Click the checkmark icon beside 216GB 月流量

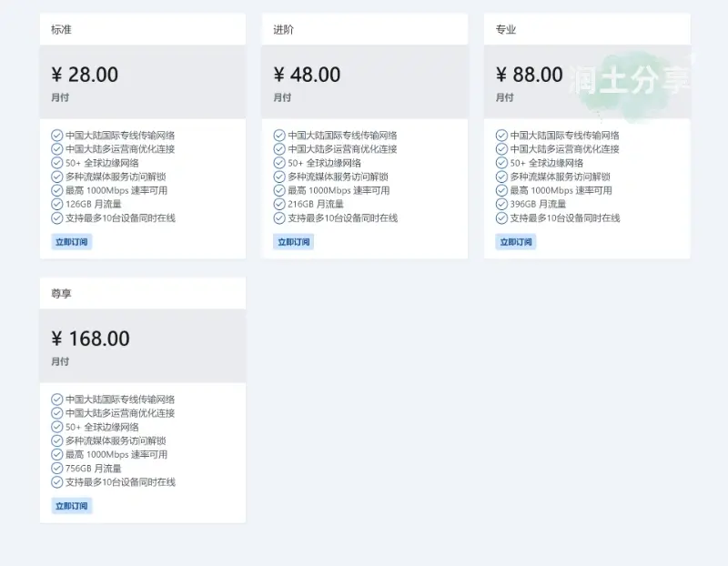(279, 205)
